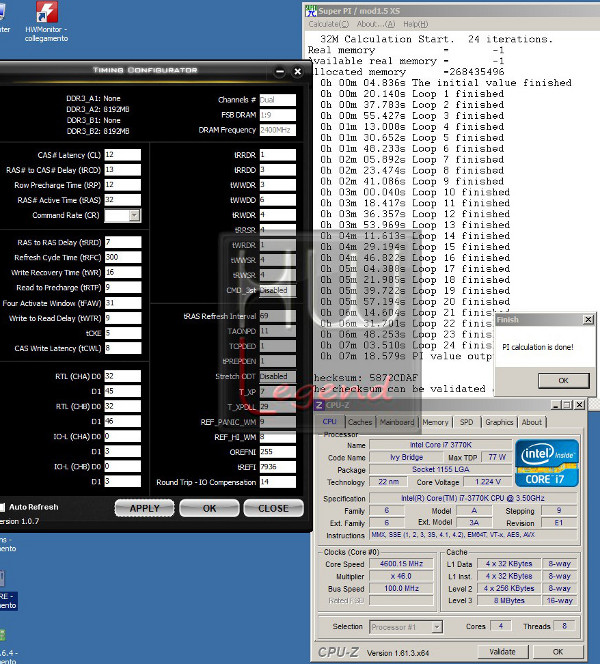600x664 pixels.
Task: Edit the Write Recovery Time (tWR) field
Action: [123, 272]
